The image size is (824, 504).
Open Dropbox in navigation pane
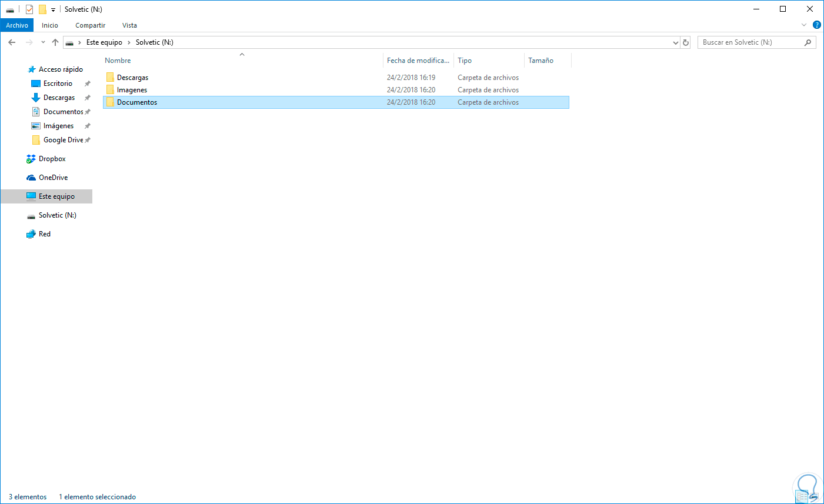[x=52, y=159]
